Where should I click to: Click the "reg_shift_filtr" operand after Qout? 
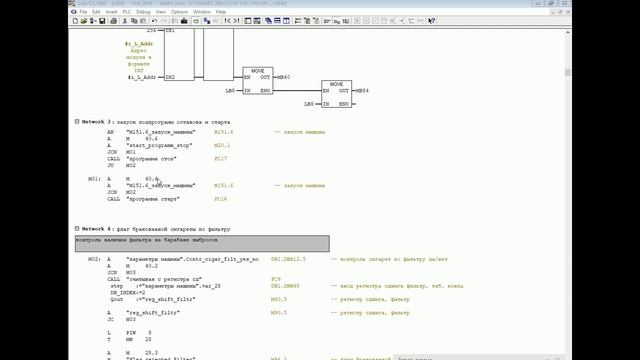coord(169,299)
